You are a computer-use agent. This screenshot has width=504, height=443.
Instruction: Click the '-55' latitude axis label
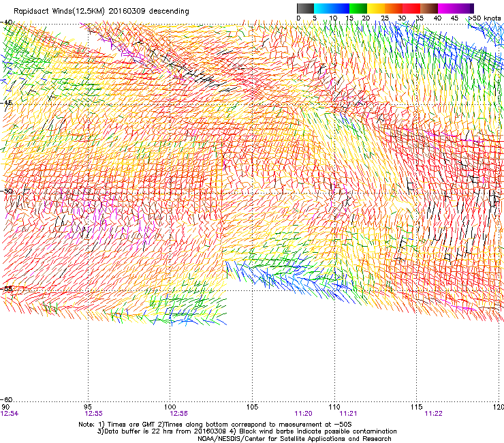[x=6, y=288]
